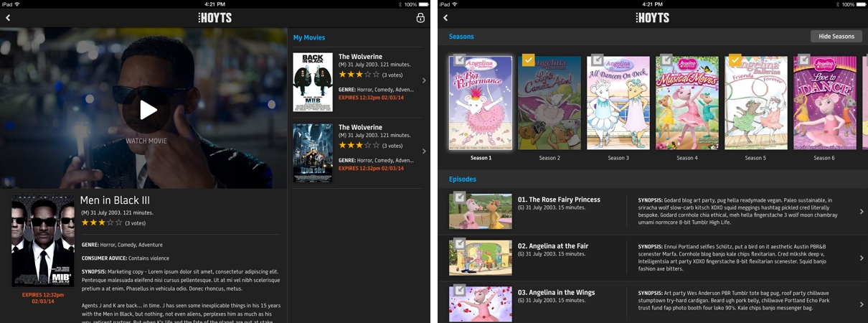Expand episode 03 Angelina in the Wings chevron
Screen dimensions: 868x323
862,304
